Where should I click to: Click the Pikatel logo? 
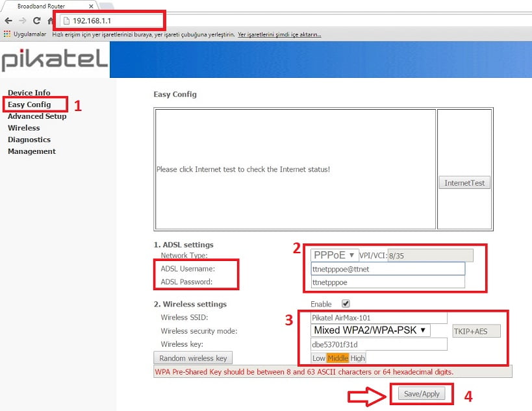(55, 60)
